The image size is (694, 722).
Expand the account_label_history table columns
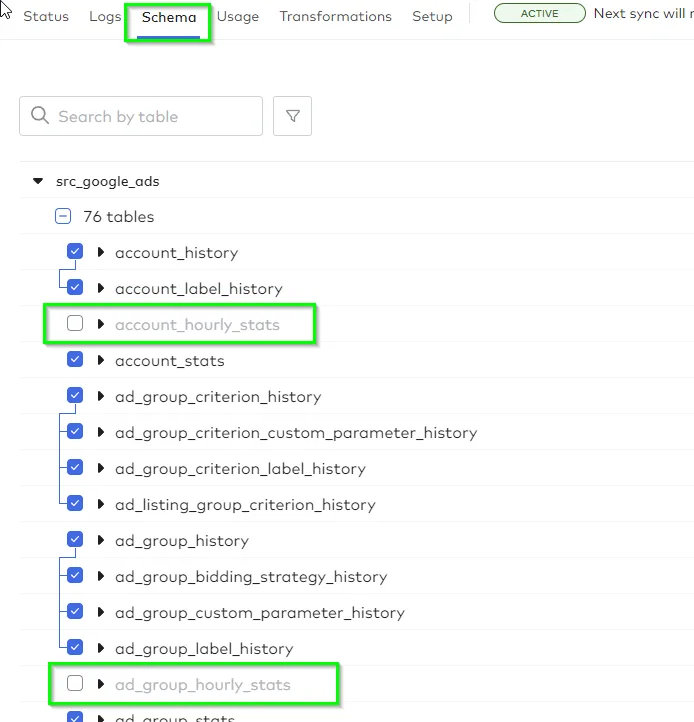101,288
